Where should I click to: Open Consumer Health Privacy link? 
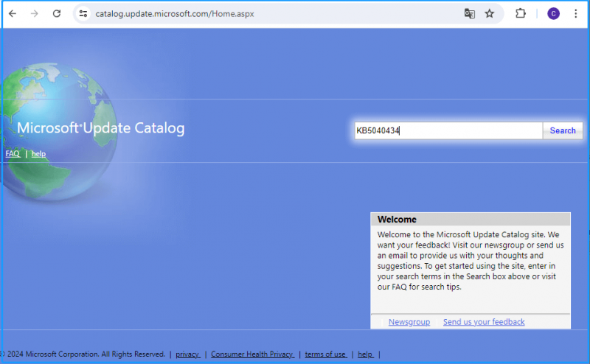[252, 354]
